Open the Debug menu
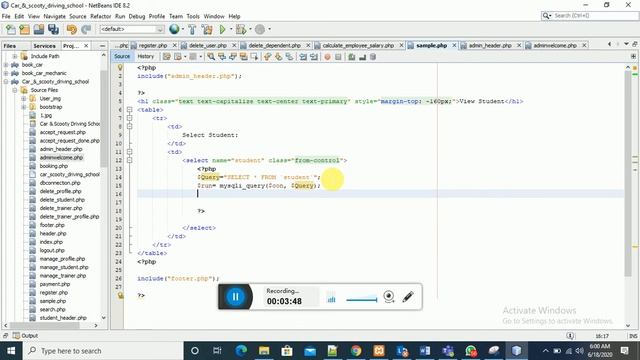 click(x=137, y=16)
